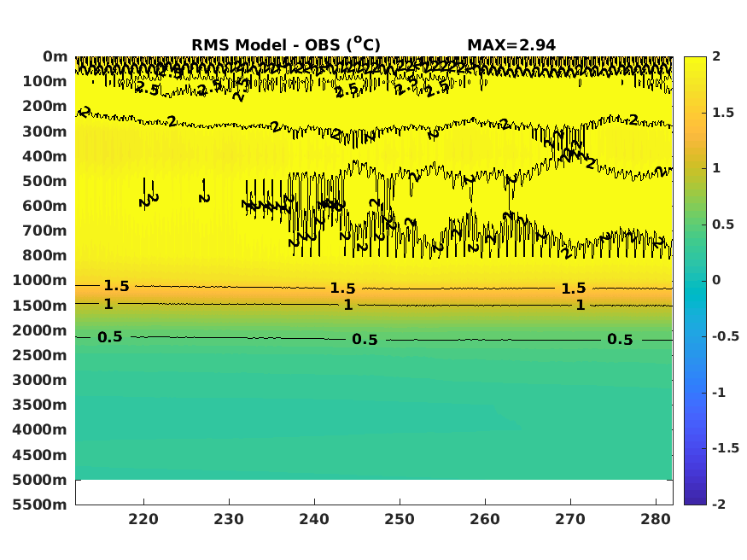Click the '0.5' contour label nearest 280 longitude

coord(621,340)
